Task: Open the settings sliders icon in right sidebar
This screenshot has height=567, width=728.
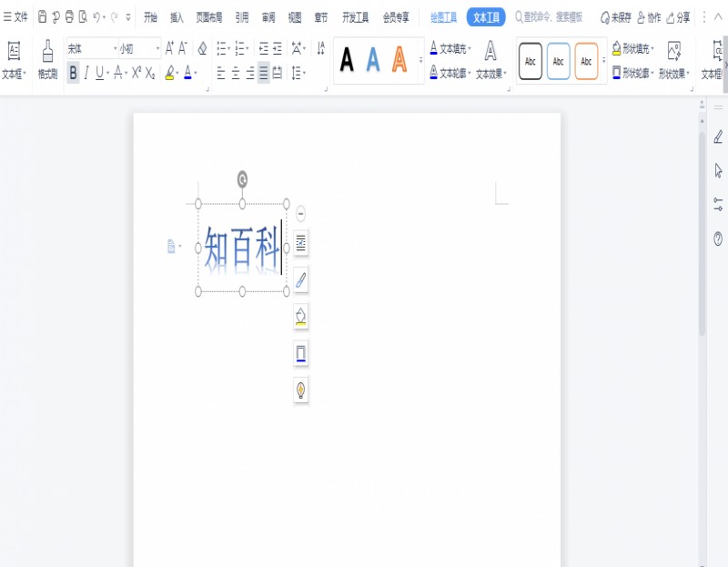Action: pyautogui.click(x=718, y=205)
